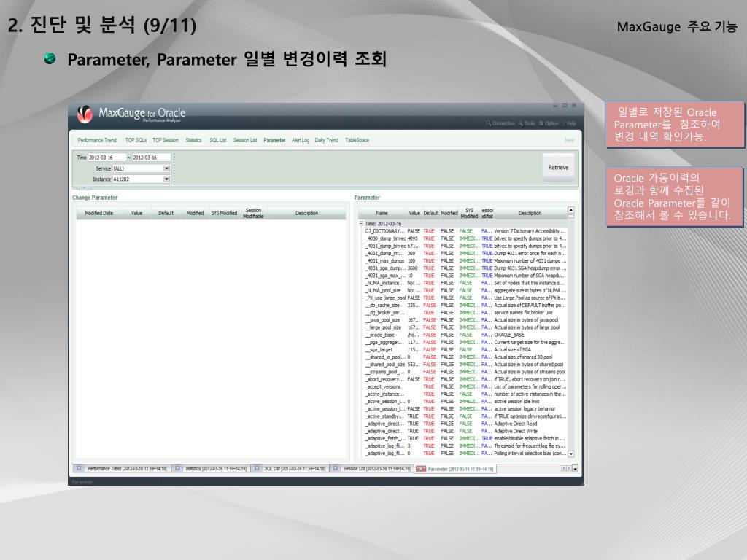Open the bottom tab list dropdown arrow
Image resolution: width=747 pixels, height=560 pixels.
coord(575,469)
